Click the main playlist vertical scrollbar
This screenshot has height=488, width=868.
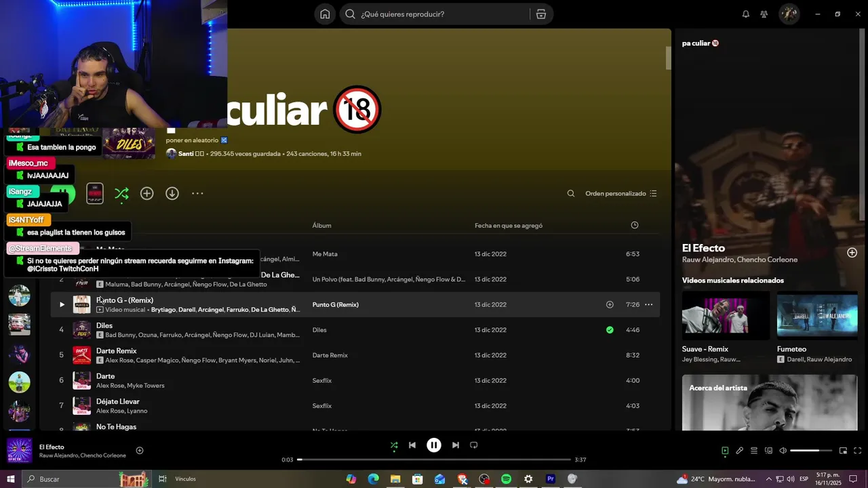pyautogui.click(x=668, y=58)
